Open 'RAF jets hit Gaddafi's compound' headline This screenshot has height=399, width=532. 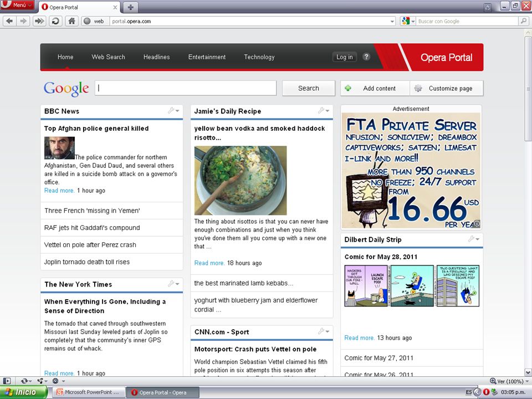tap(92, 228)
